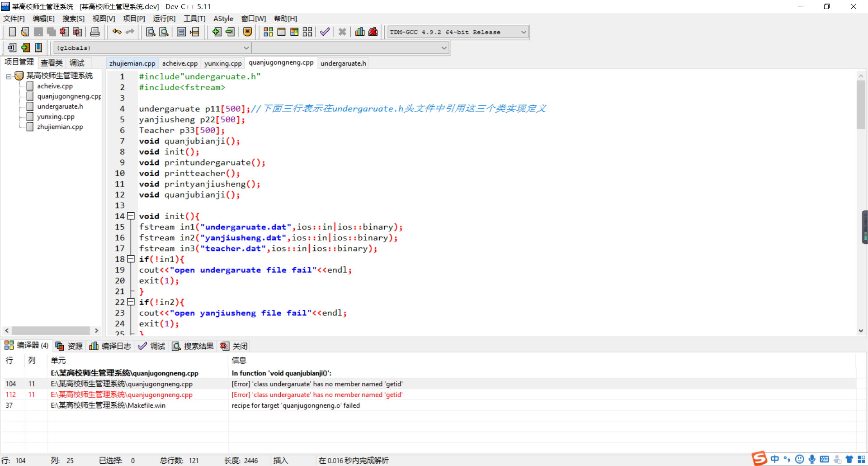
Task: Select undergaruate.h in the project tree
Action: pyautogui.click(x=60, y=106)
